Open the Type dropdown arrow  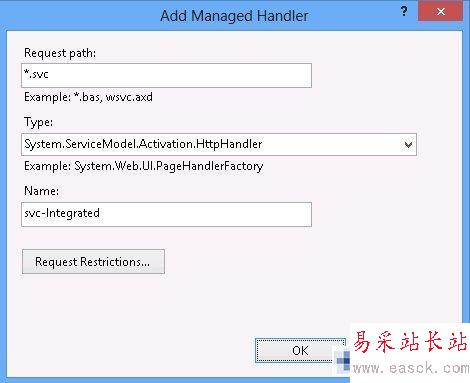point(408,145)
